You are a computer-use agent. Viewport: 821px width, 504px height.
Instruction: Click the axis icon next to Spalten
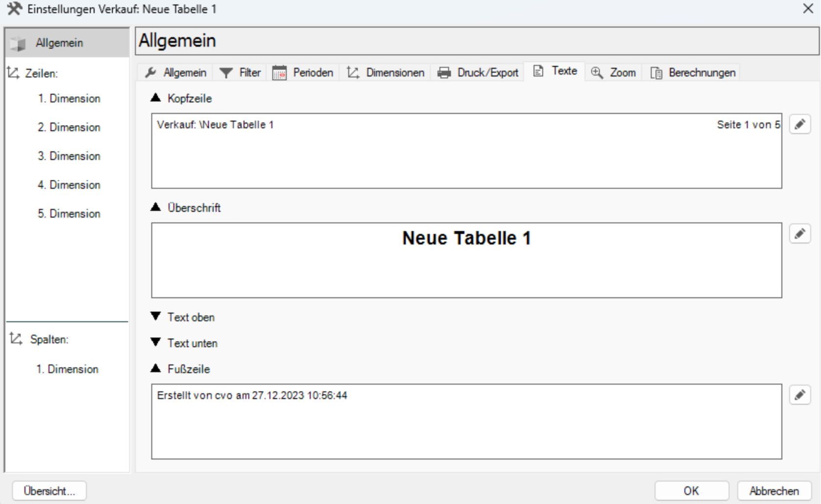[16, 338]
